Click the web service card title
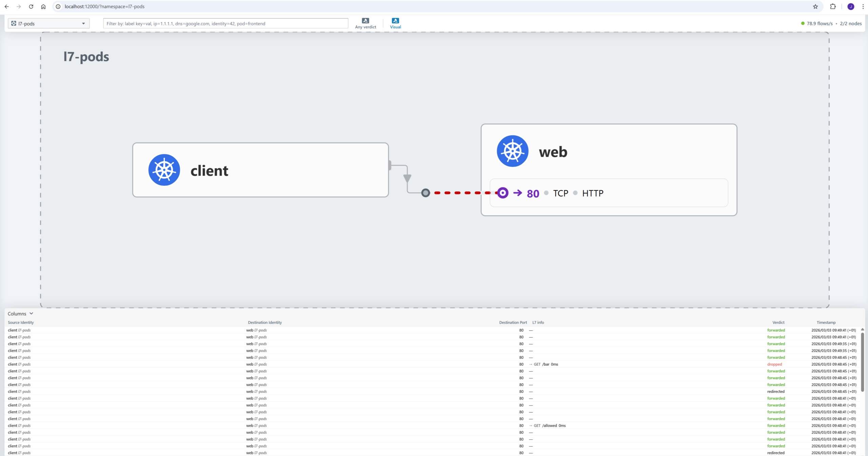The width and height of the screenshot is (868, 456). (553, 152)
